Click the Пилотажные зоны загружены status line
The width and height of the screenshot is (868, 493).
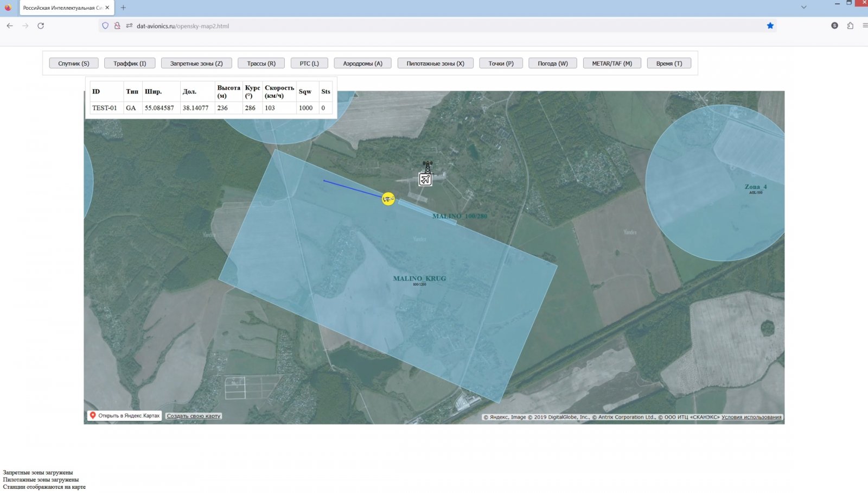(41, 479)
